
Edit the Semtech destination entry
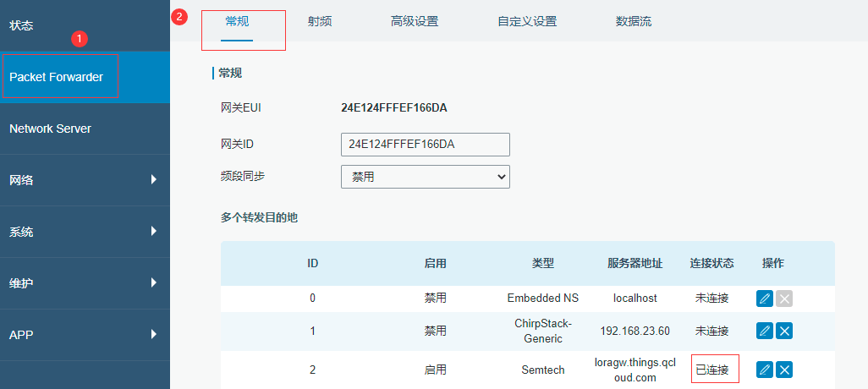(765, 370)
